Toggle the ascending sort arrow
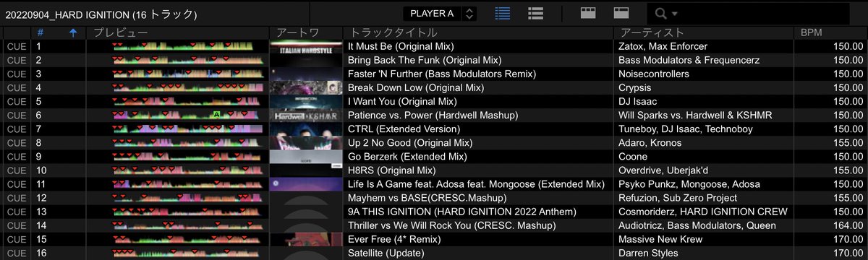This screenshot has height=260, width=868. (73, 32)
